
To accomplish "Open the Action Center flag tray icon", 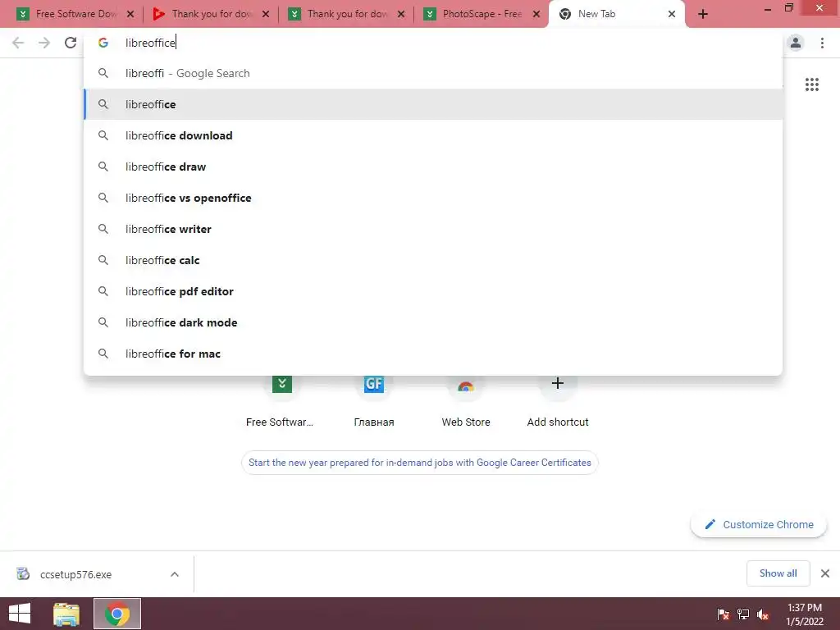I will coord(724,614).
